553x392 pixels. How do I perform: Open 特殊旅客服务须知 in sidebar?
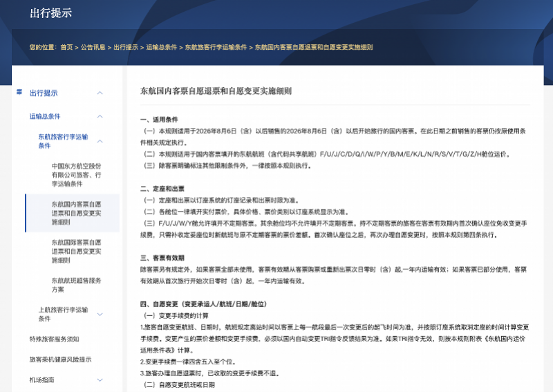pos(54,339)
